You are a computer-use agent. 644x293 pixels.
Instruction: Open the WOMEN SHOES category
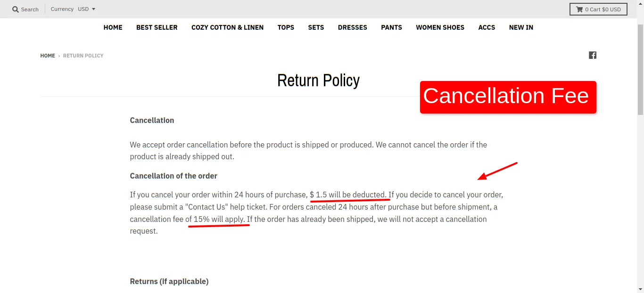click(440, 27)
